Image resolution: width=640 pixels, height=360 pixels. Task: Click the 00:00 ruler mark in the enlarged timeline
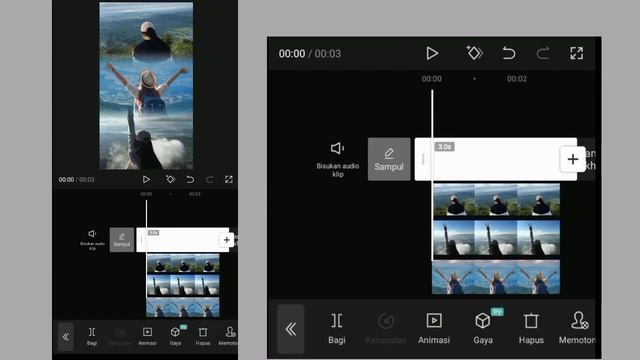coord(431,78)
